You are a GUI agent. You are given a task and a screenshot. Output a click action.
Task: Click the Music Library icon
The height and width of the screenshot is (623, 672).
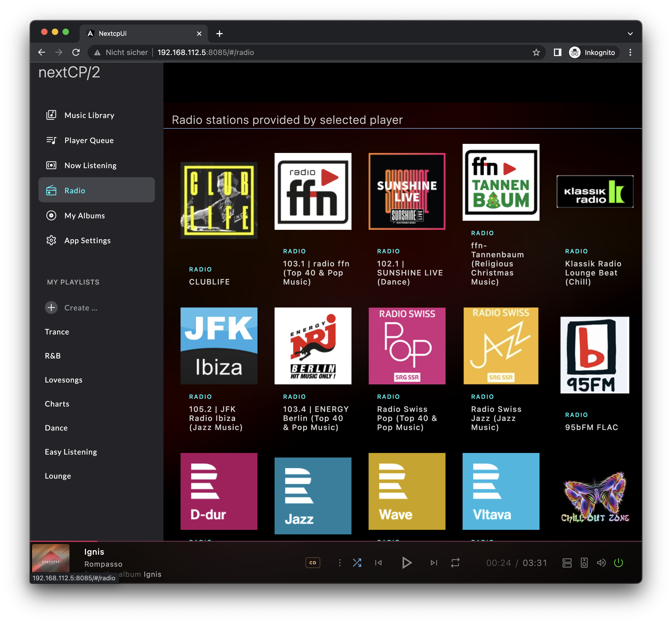click(51, 115)
